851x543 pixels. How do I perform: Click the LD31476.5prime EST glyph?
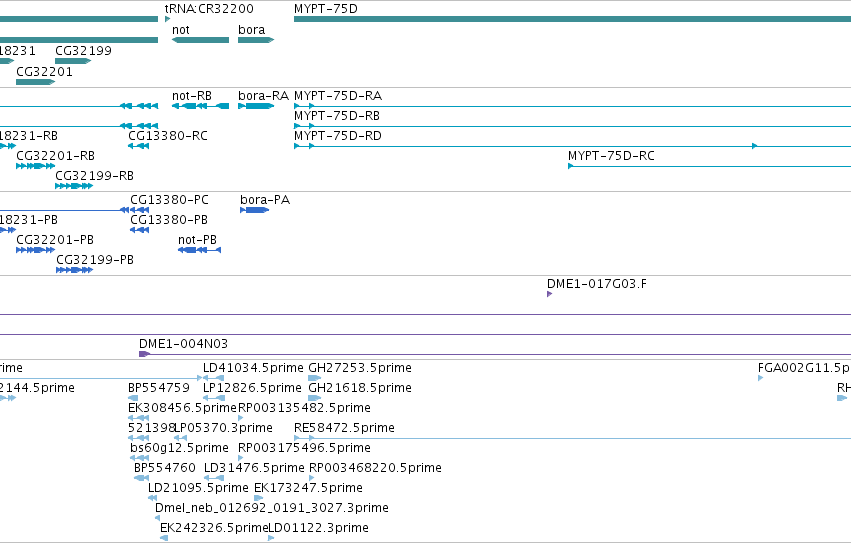click(x=214, y=478)
